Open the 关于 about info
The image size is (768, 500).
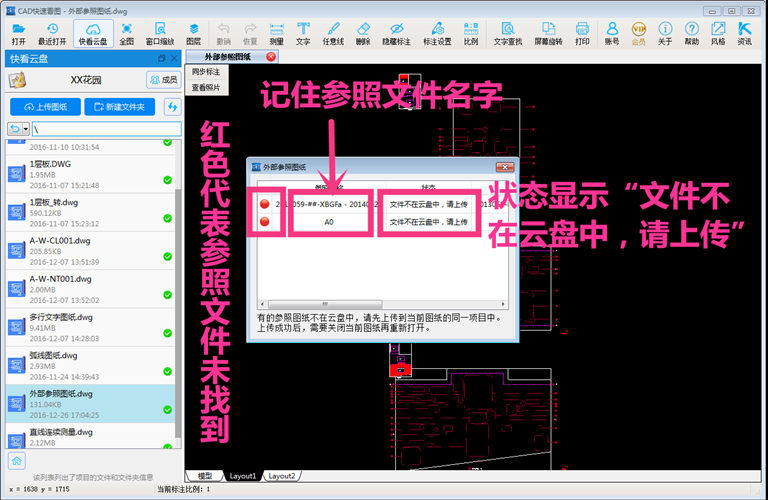(x=665, y=34)
